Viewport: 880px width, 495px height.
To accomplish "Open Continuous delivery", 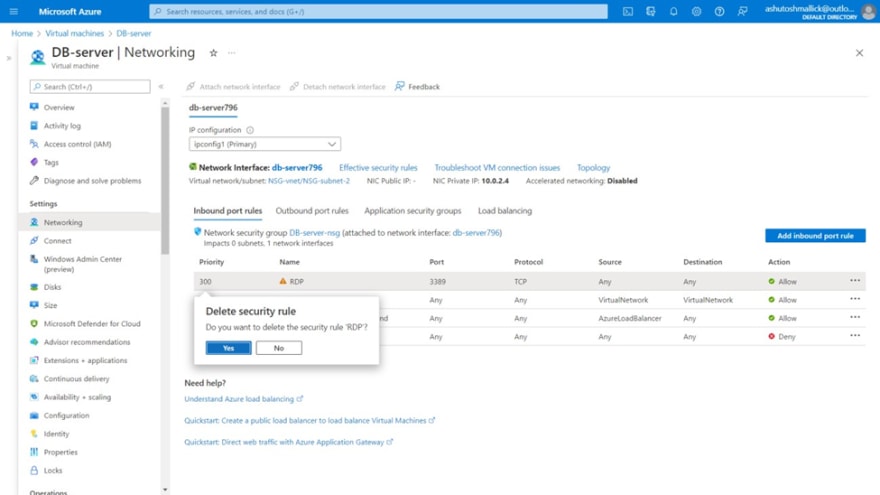I will coord(76,379).
